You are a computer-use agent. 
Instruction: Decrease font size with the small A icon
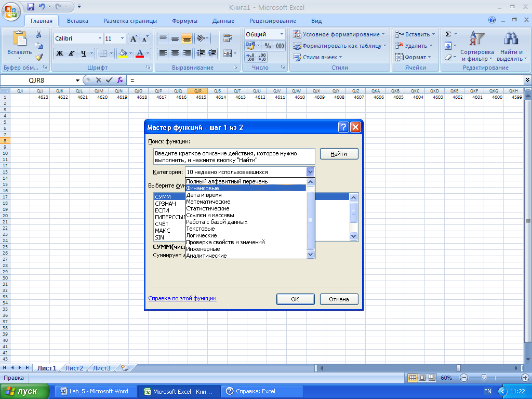(x=145, y=38)
